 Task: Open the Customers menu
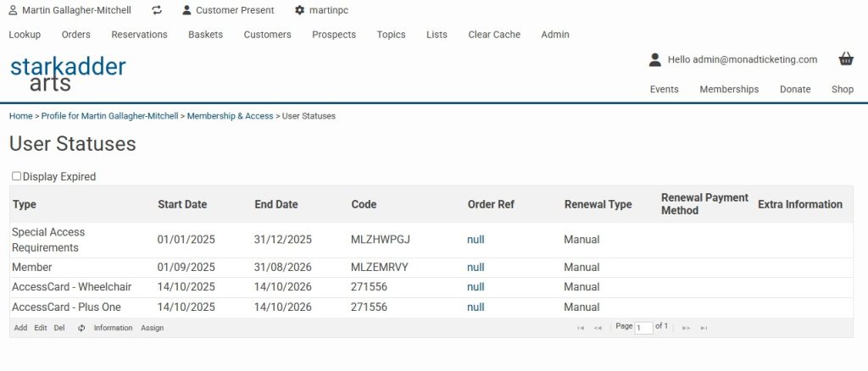[x=267, y=35]
